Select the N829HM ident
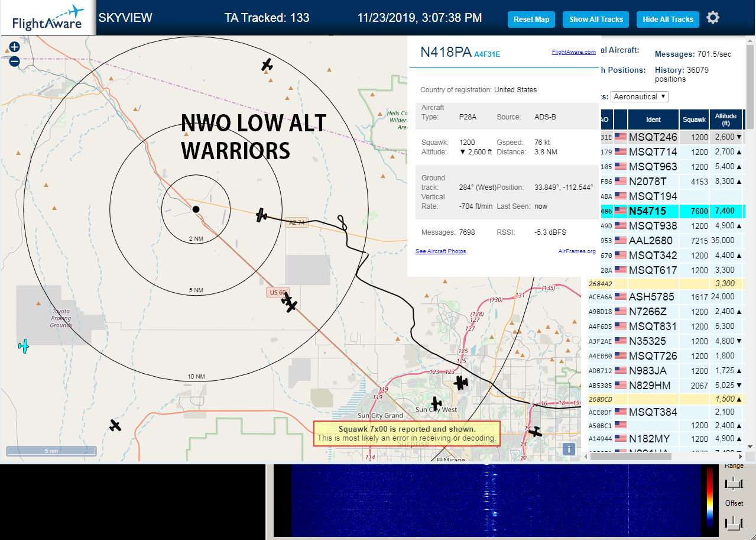The image size is (756, 540). point(650,386)
